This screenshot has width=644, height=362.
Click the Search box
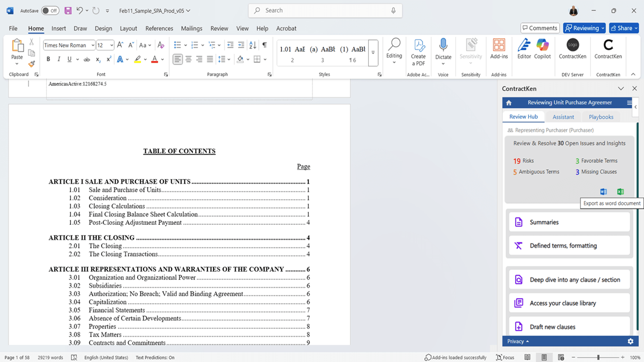coord(325,10)
